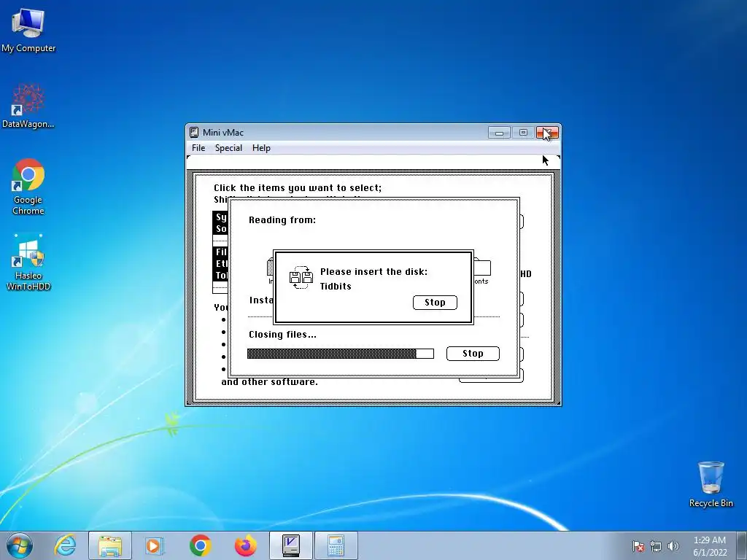Image resolution: width=747 pixels, height=560 pixels.
Task: Click the Action Center flag tray icon
Action: click(638, 546)
